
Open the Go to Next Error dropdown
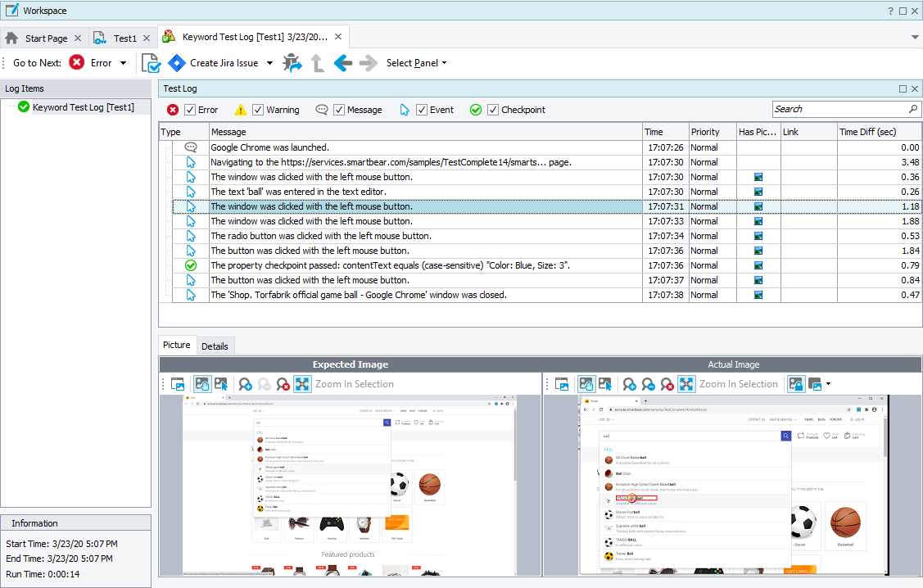pyautogui.click(x=121, y=62)
